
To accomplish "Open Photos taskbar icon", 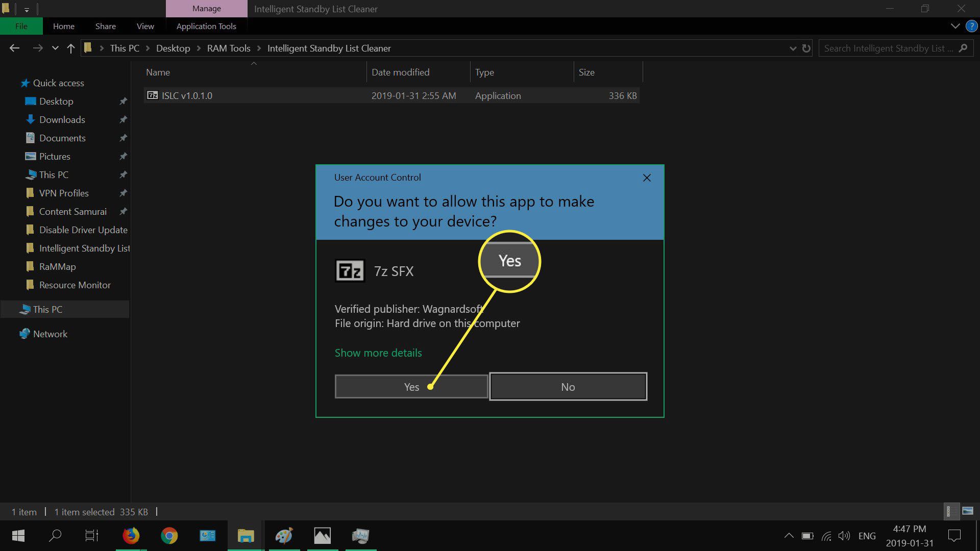I will tap(323, 536).
